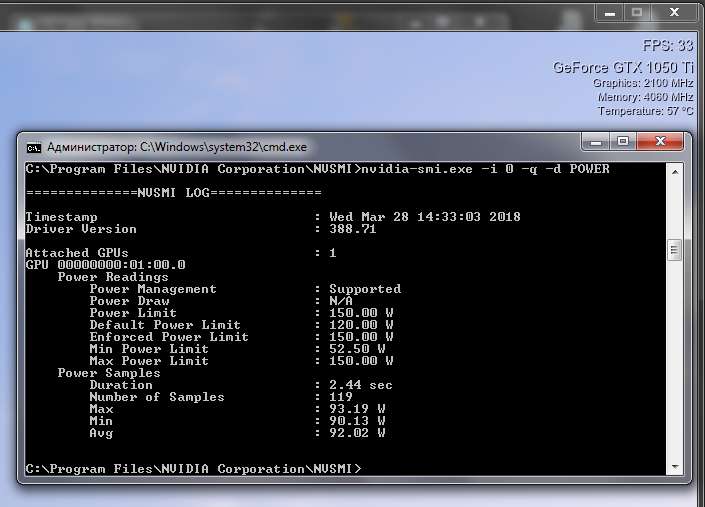Click the 'GPU 00000000:01:00.0' line

pyautogui.click(x=105, y=265)
